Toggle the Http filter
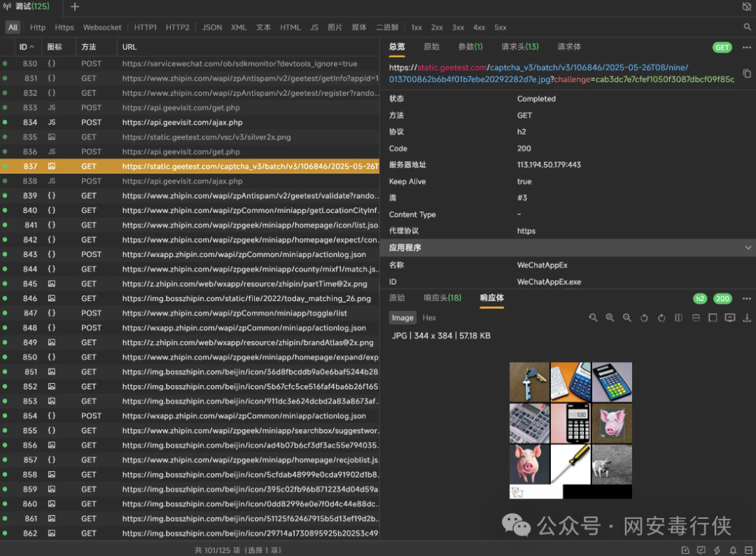 (x=38, y=27)
